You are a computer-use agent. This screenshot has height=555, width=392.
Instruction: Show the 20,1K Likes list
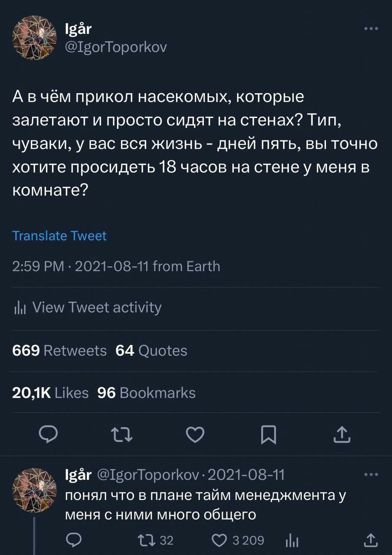click(51, 393)
